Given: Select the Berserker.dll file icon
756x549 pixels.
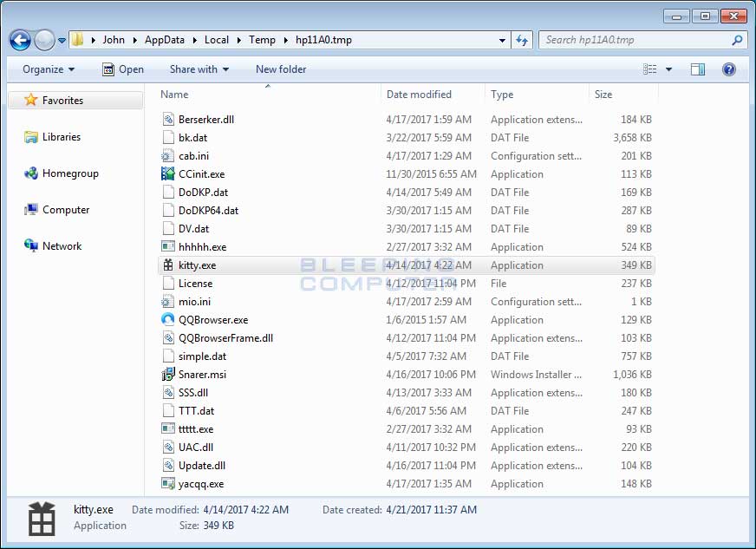Looking at the screenshot, I should [168, 119].
